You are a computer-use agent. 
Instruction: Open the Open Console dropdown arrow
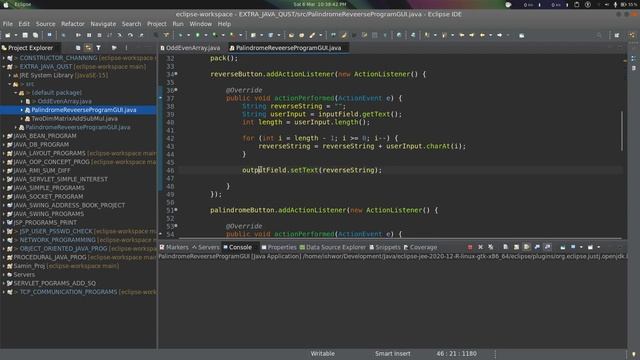[x=599, y=247]
